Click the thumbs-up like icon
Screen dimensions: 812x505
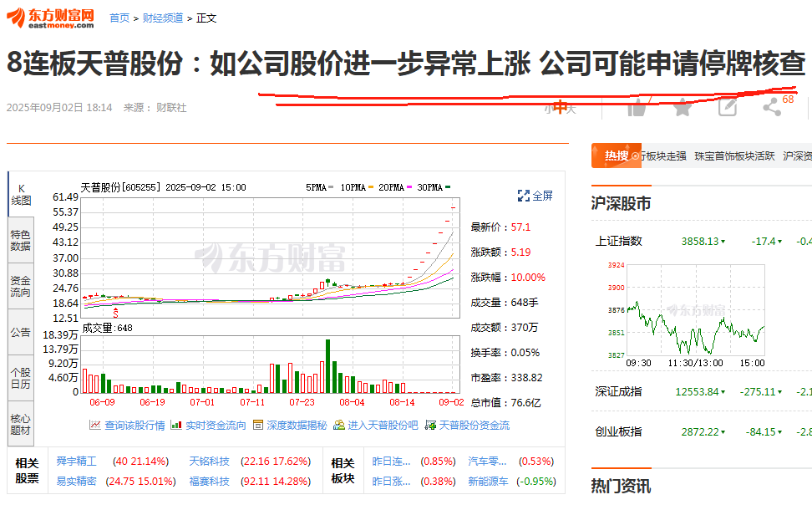[637, 108]
